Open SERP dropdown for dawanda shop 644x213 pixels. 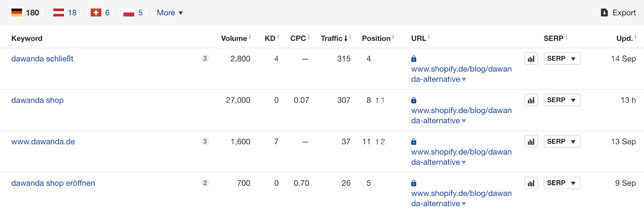click(562, 100)
